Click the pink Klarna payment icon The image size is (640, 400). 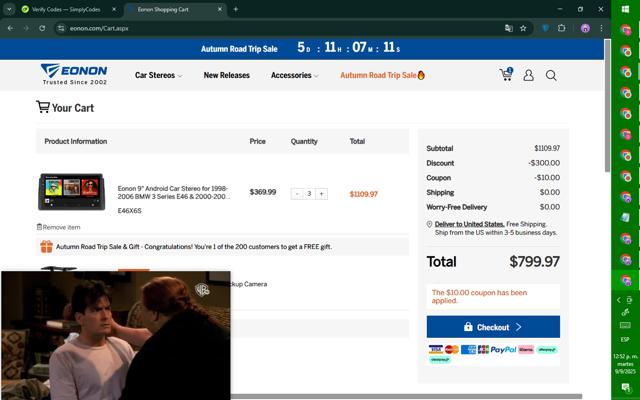(x=526, y=349)
